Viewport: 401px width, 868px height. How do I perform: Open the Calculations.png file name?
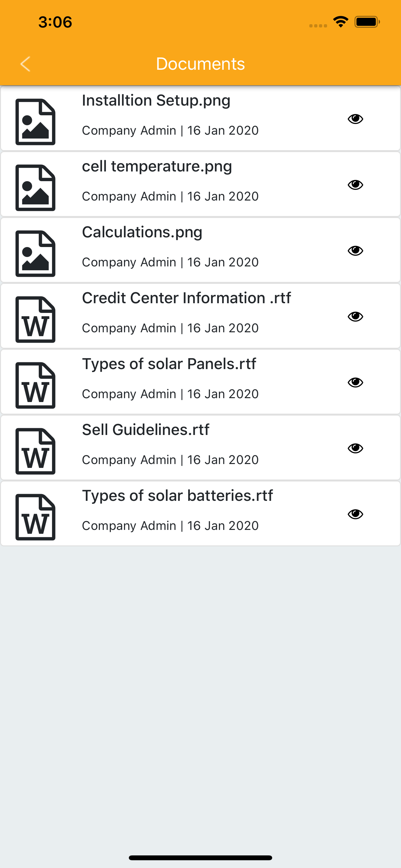coord(142,233)
